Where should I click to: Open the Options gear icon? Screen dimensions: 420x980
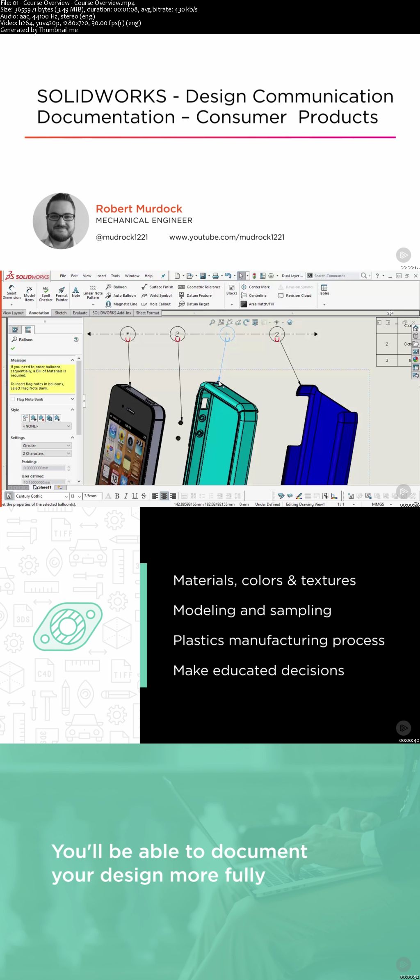coord(271,276)
